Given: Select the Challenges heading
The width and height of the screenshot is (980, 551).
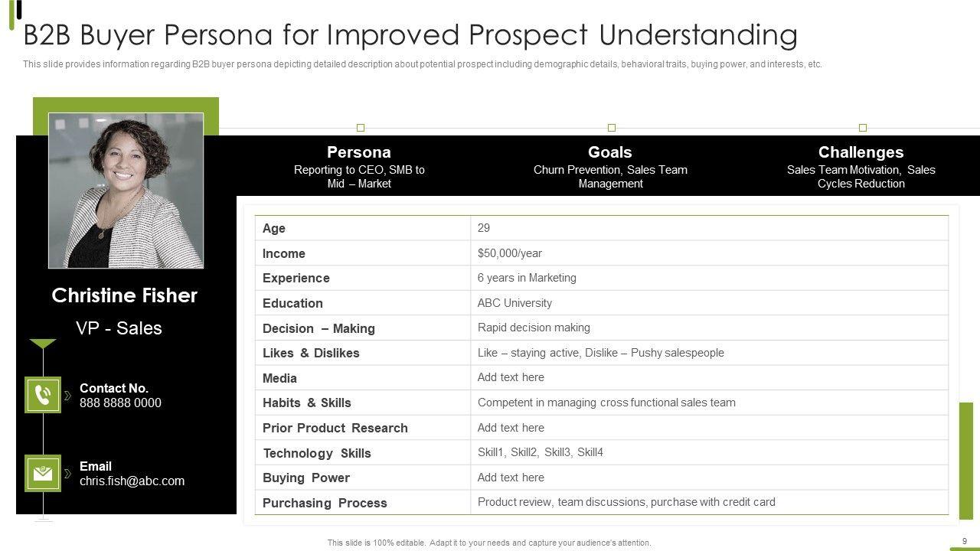Looking at the screenshot, I should pyautogui.click(x=861, y=152).
